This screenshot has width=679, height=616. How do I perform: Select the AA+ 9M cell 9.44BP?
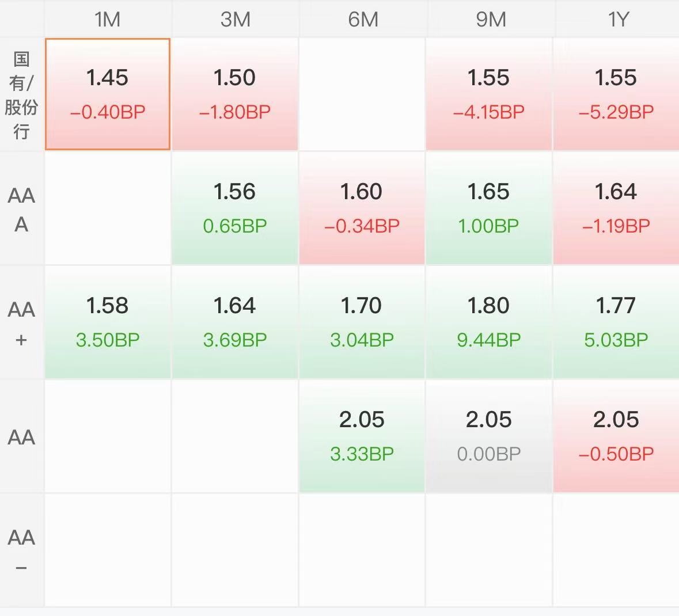[x=489, y=322]
